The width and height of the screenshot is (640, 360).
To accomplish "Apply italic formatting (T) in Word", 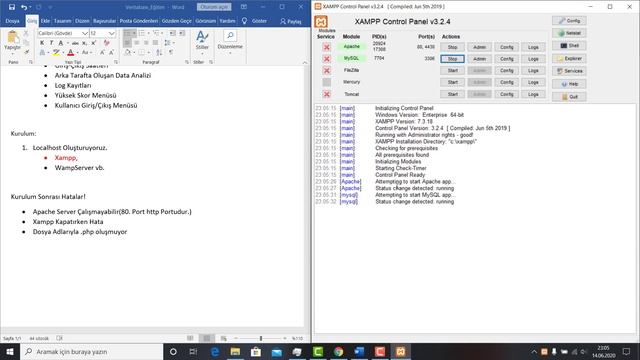I will click(x=51, y=43).
